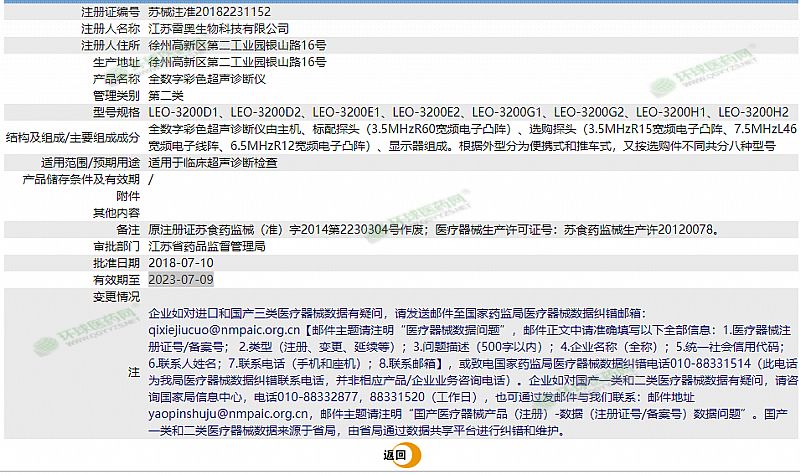Click the qixiejiucuo@nmpaic.org.cn email address
The width and height of the screenshot is (800, 474).
coord(224,327)
